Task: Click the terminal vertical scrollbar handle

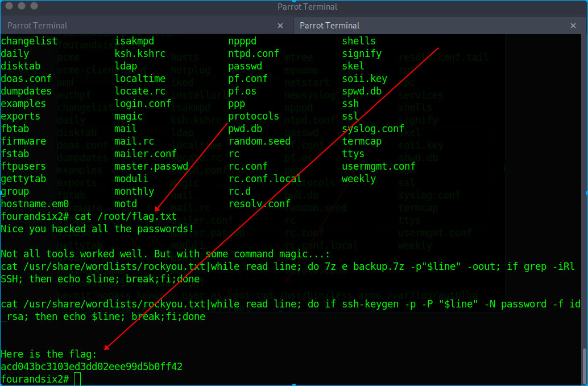Action: click(x=584, y=367)
